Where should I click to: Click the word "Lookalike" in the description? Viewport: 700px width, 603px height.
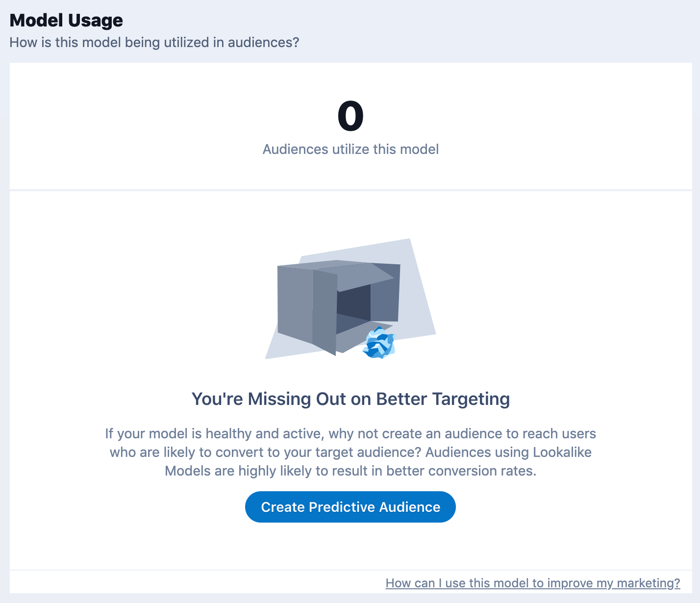coord(562,452)
